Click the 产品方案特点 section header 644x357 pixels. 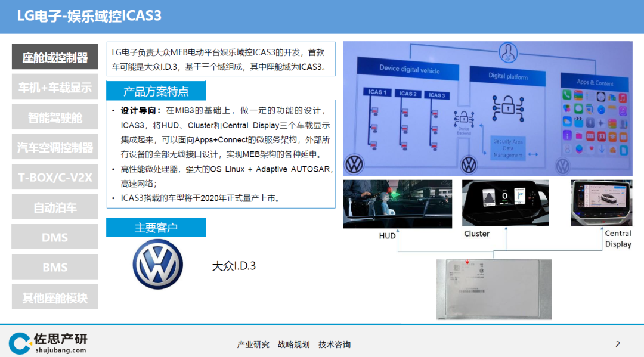156,91
